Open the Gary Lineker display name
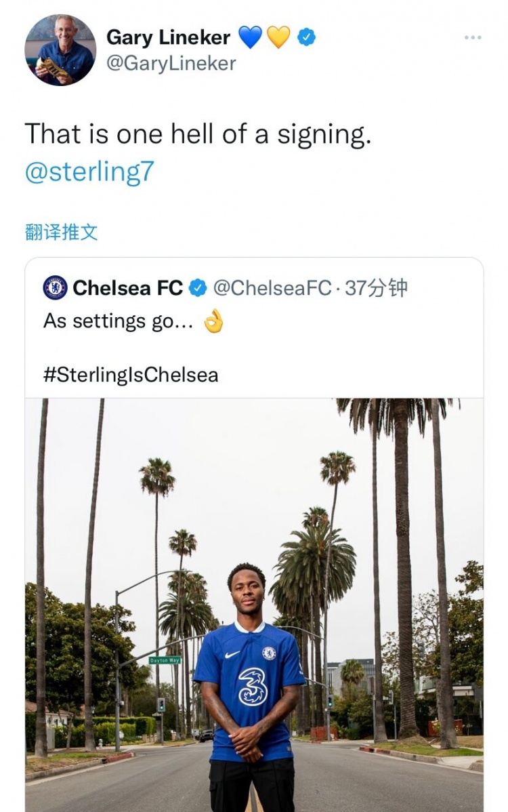508x812 pixels. (x=168, y=37)
